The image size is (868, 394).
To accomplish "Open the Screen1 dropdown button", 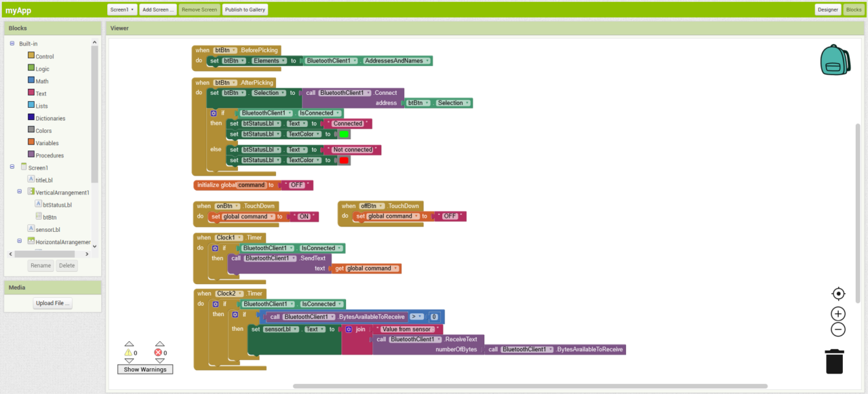I will [122, 9].
